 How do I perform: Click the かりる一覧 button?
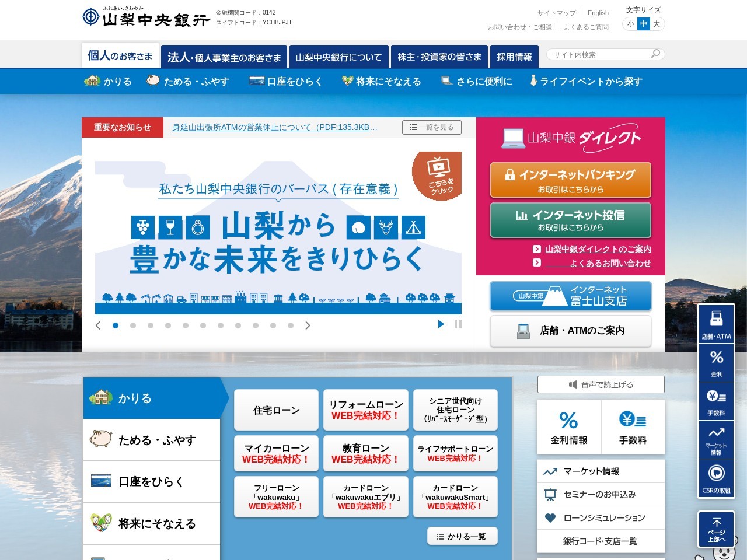pos(462,536)
